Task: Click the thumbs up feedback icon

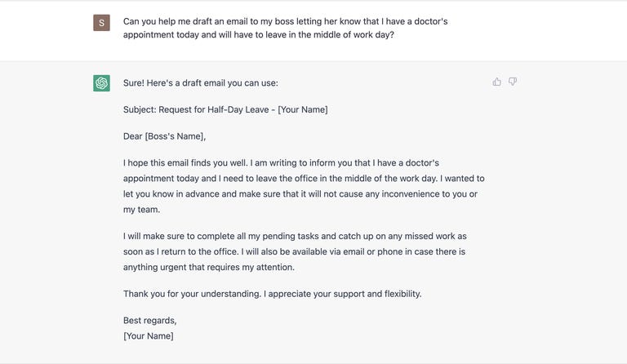Action: coord(497,82)
